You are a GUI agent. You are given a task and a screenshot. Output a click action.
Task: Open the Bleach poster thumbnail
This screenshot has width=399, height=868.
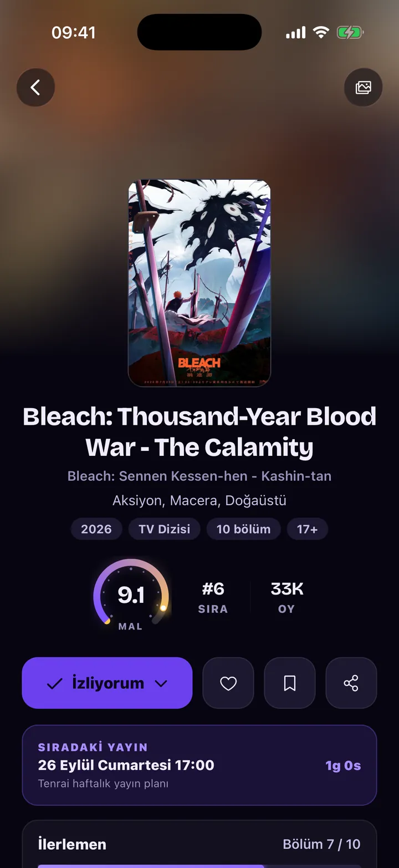tap(199, 283)
